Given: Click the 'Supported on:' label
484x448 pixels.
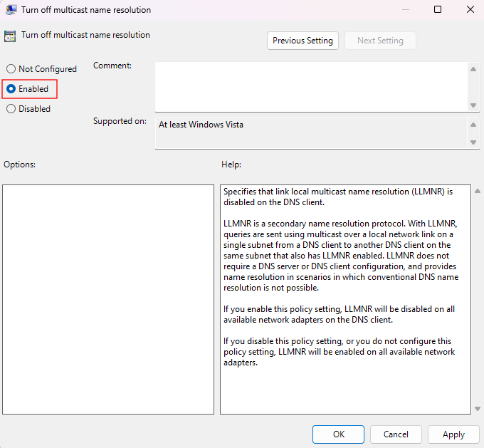Looking at the screenshot, I should pos(120,121).
